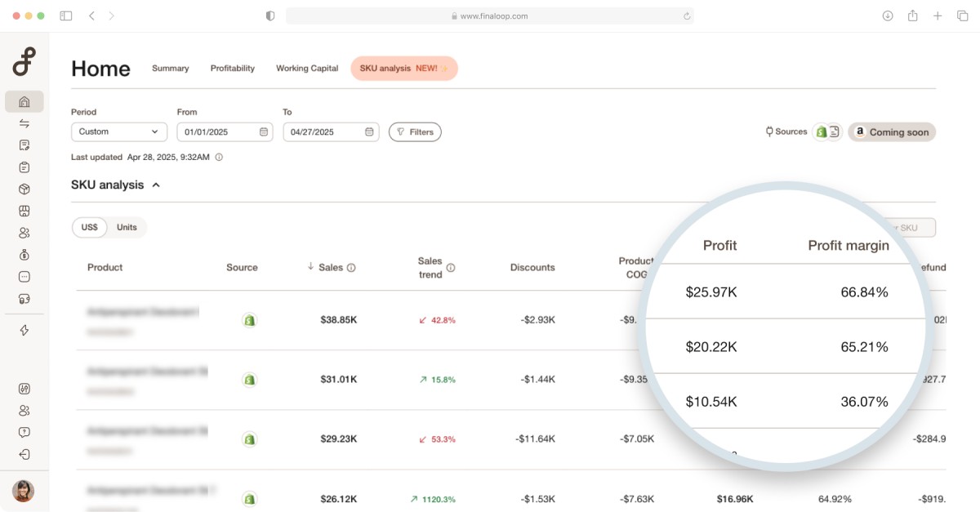This screenshot has height=512, width=980.
Task: Click the info icon next to Last updated
Action: [219, 157]
